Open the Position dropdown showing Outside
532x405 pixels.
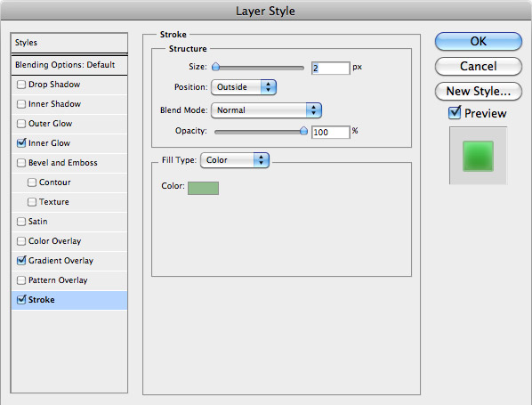click(x=244, y=87)
